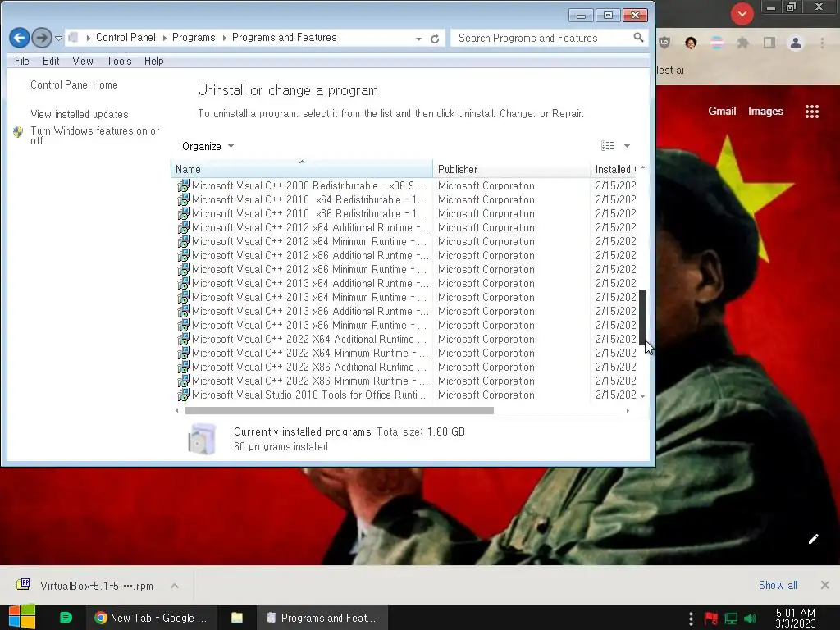Open Gmail link in Chrome window
The height and width of the screenshot is (630, 840).
[x=722, y=111]
